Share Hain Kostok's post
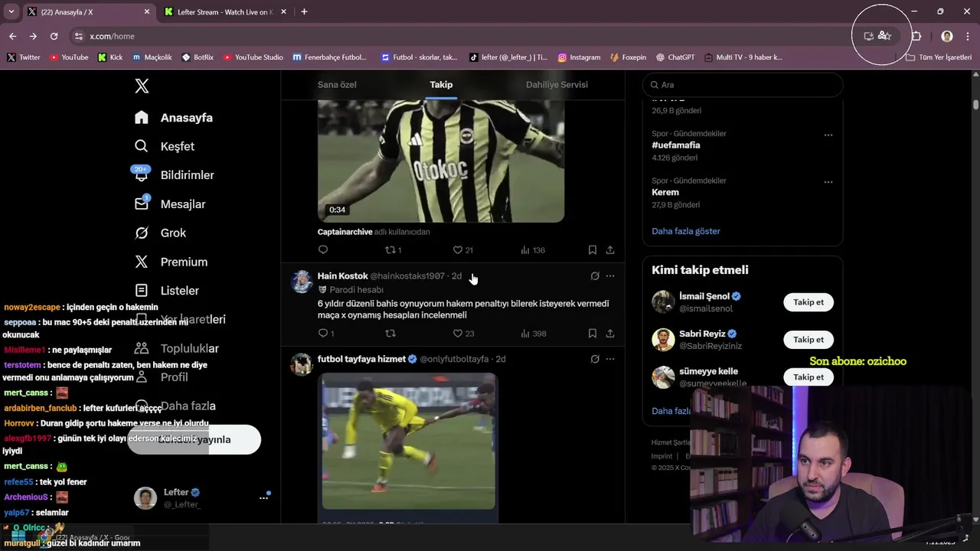Viewport: 980px width, 551px height. tap(610, 334)
